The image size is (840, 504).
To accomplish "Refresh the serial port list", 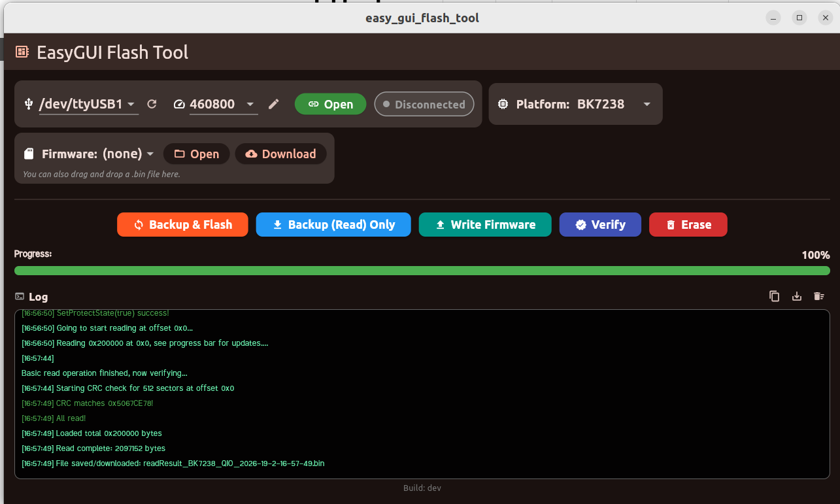I will [152, 104].
